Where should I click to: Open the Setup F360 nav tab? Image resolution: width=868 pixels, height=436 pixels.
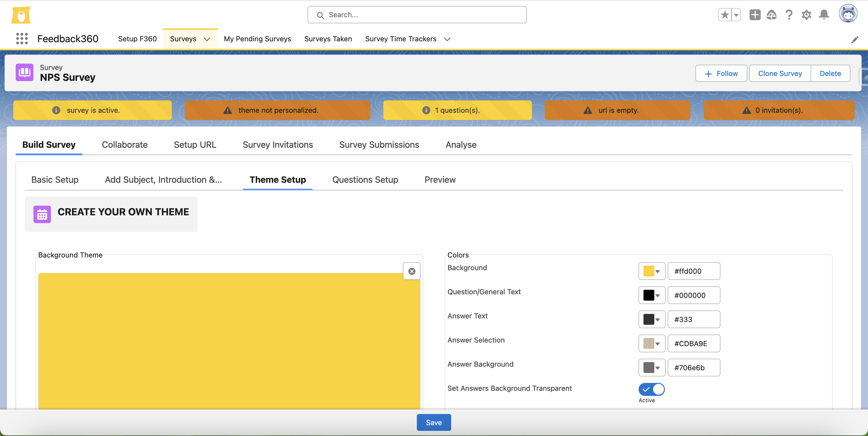coord(137,39)
